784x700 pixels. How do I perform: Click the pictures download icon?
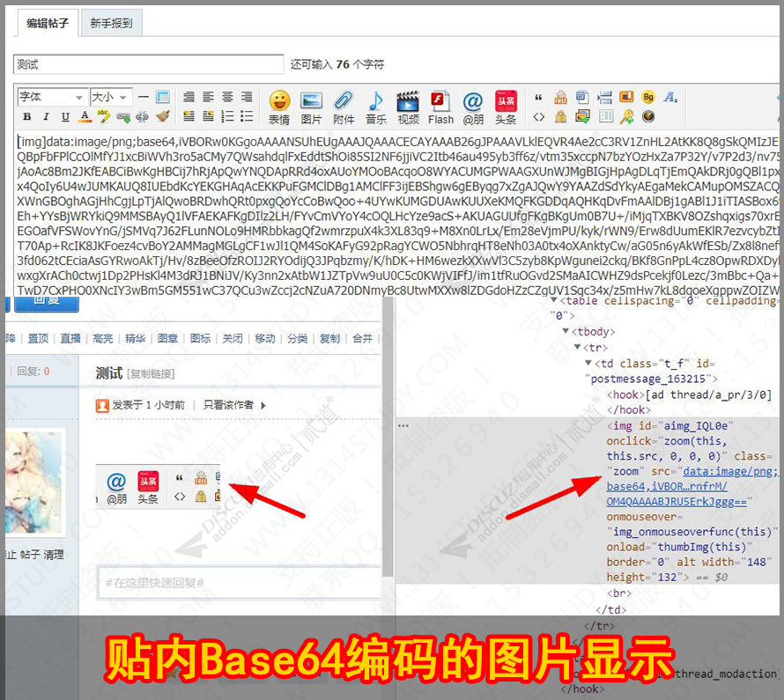pos(582,117)
